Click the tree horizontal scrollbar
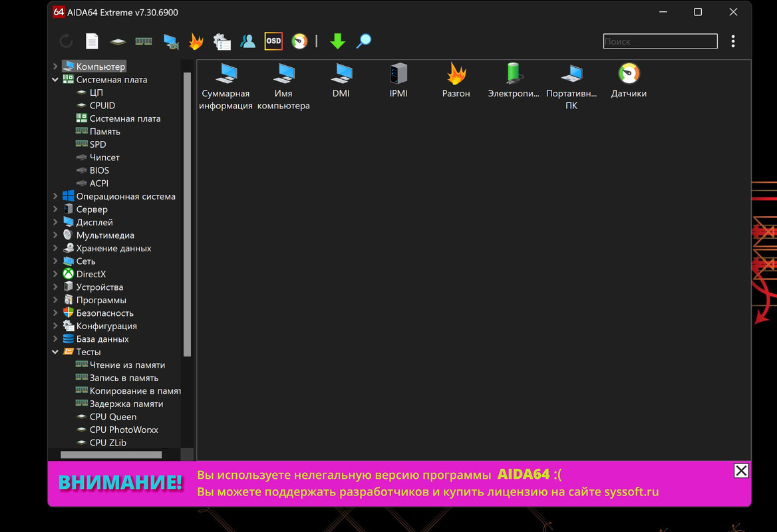 (111, 455)
